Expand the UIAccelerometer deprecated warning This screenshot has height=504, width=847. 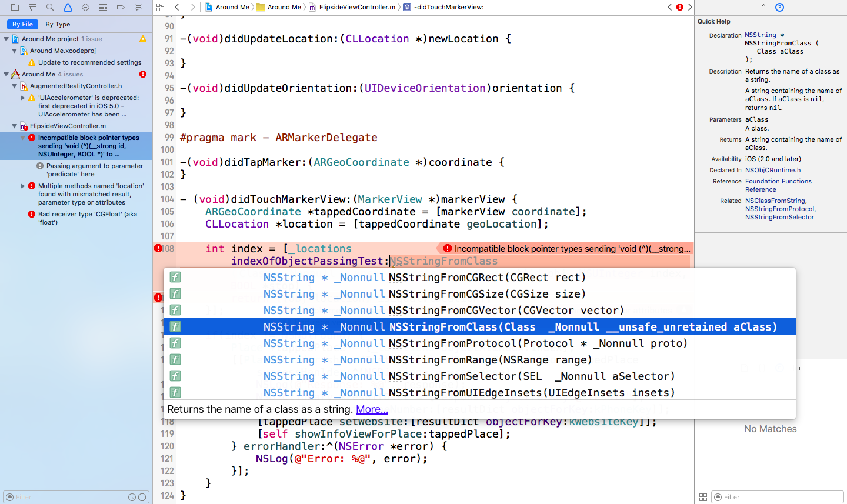click(x=23, y=98)
